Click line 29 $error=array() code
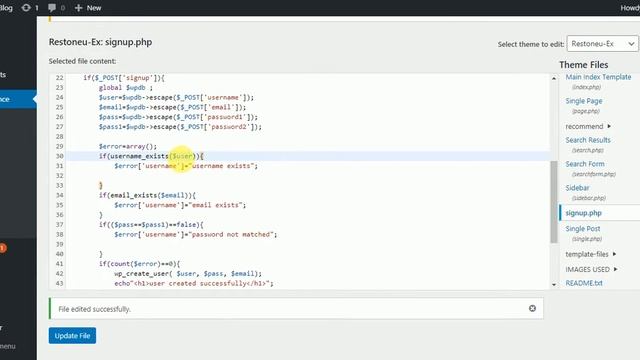This screenshot has height=360, width=640. click(127, 147)
